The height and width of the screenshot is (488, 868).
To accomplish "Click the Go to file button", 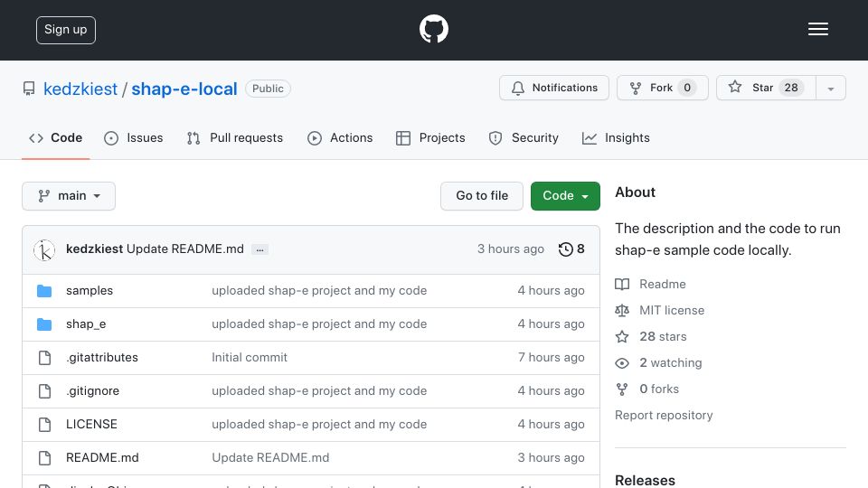I will 482,196.
